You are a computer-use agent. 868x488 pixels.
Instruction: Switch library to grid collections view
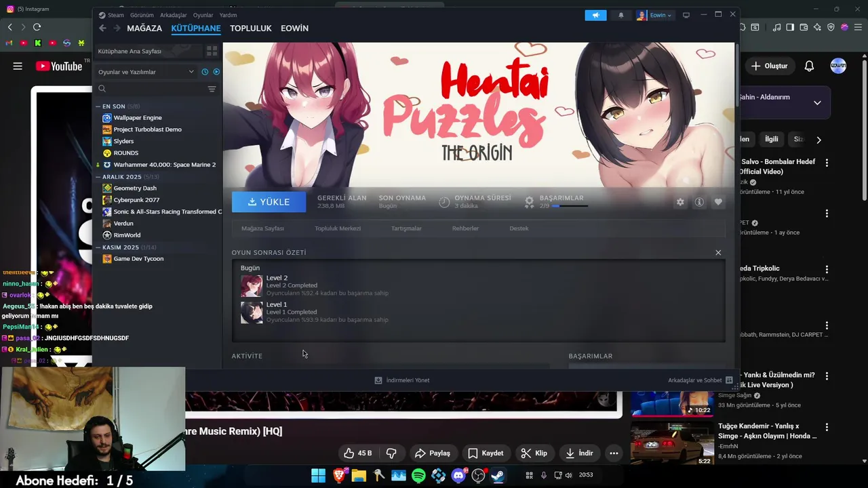tap(212, 51)
